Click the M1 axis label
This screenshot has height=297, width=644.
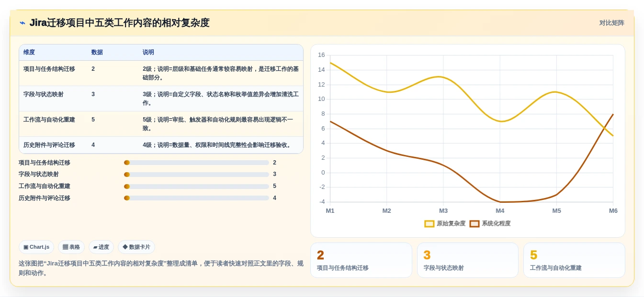coord(330,211)
